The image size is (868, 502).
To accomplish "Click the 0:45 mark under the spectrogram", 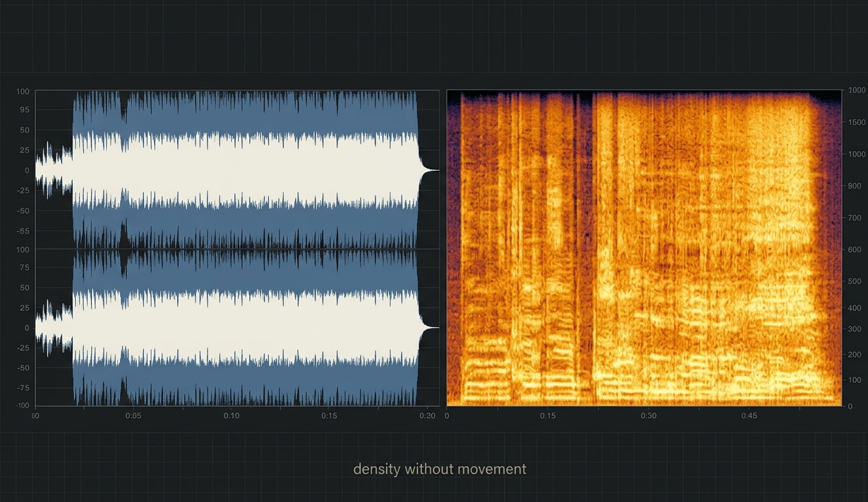I will pyautogui.click(x=749, y=416).
